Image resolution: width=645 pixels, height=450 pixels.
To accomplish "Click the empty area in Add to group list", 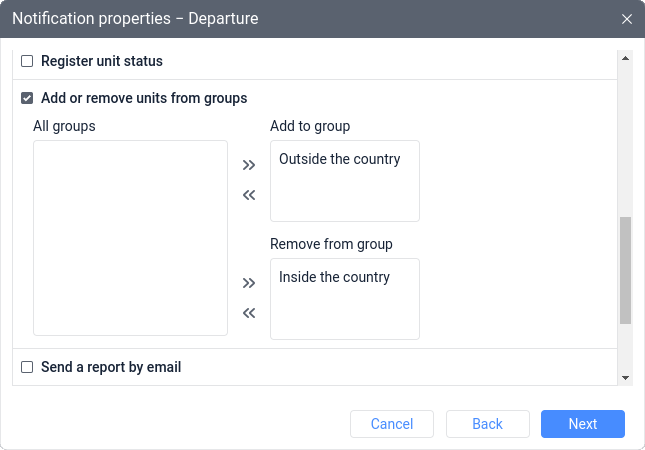I will pyautogui.click(x=345, y=195).
